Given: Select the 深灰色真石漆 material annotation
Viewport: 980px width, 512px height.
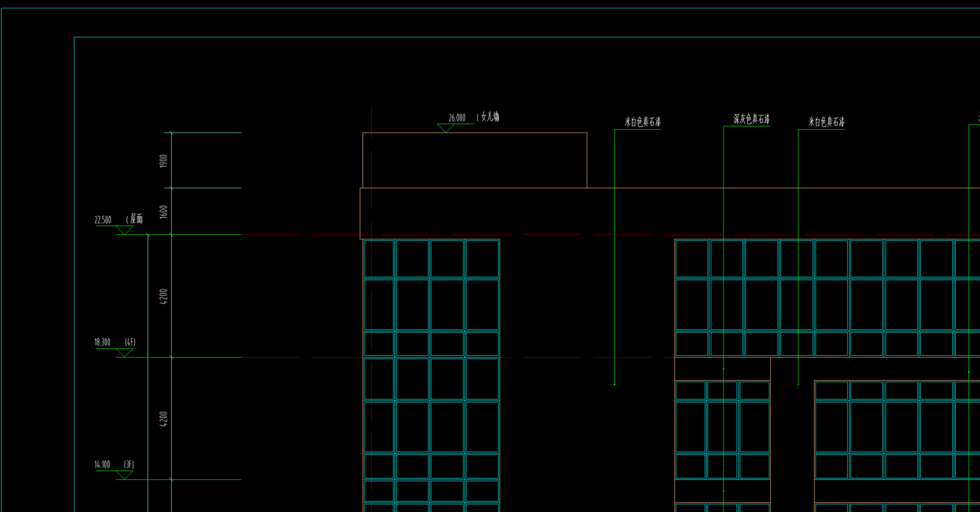Looking at the screenshot, I should [751, 119].
